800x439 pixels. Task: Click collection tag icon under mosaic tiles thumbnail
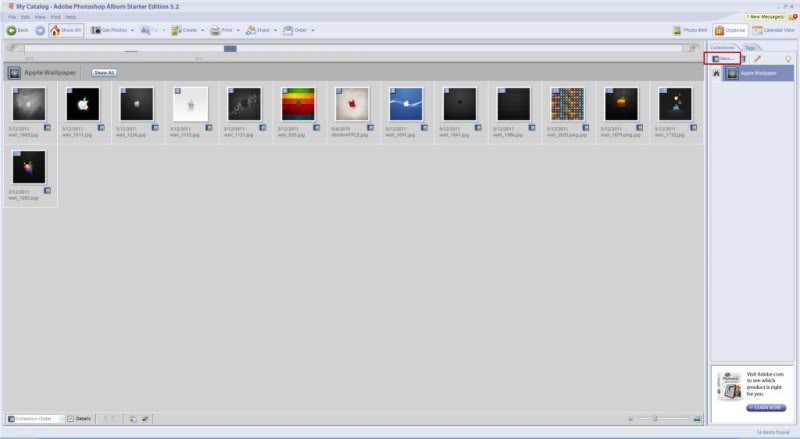coord(586,128)
